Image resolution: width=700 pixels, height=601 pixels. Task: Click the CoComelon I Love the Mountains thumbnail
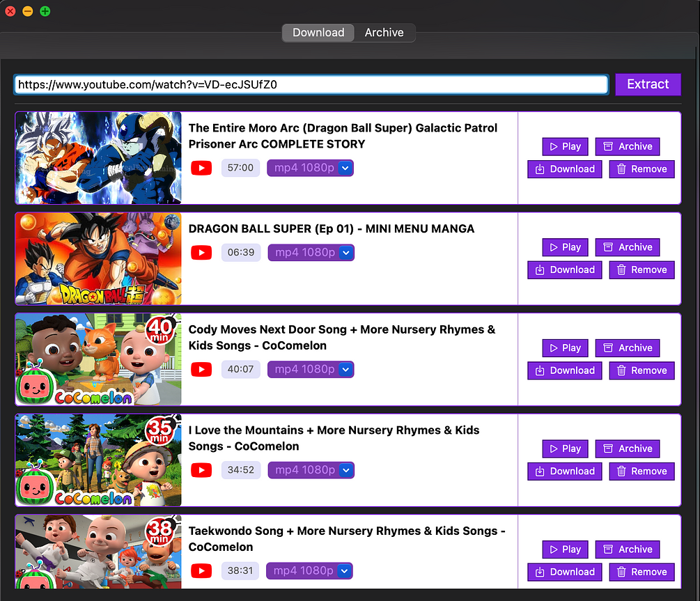coord(98,460)
